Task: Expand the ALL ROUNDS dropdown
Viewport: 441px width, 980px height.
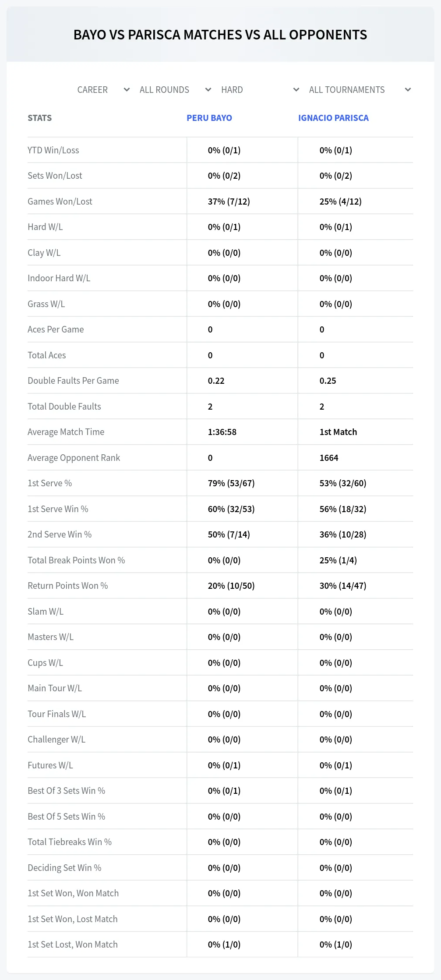Action: coord(175,90)
